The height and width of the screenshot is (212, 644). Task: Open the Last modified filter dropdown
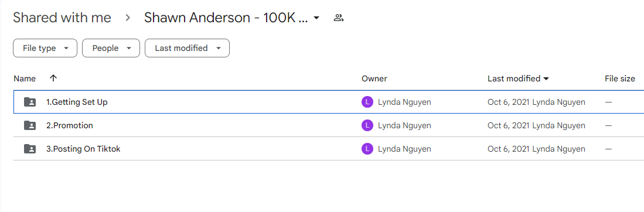(x=188, y=48)
